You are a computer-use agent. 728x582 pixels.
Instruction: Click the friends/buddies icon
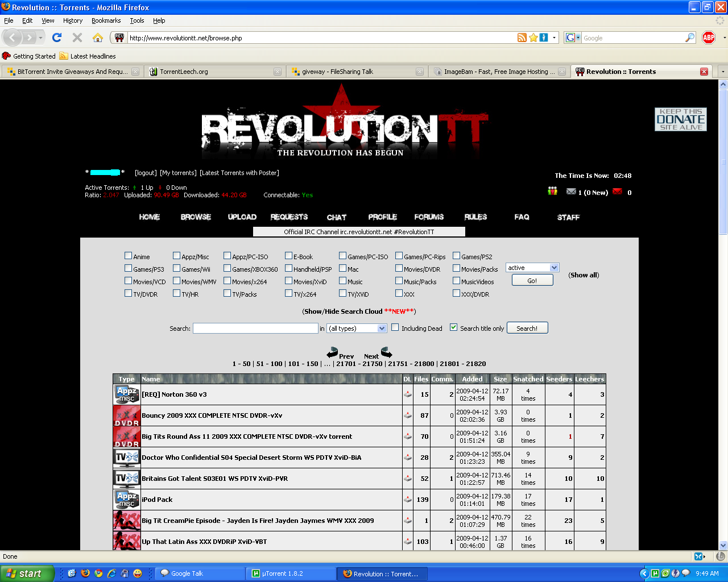click(552, 192)
